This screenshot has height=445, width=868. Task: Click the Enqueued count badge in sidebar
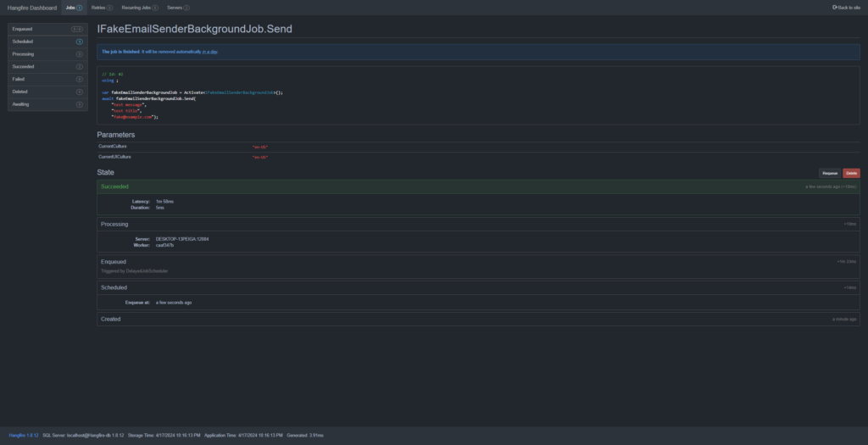pos(77,29)
